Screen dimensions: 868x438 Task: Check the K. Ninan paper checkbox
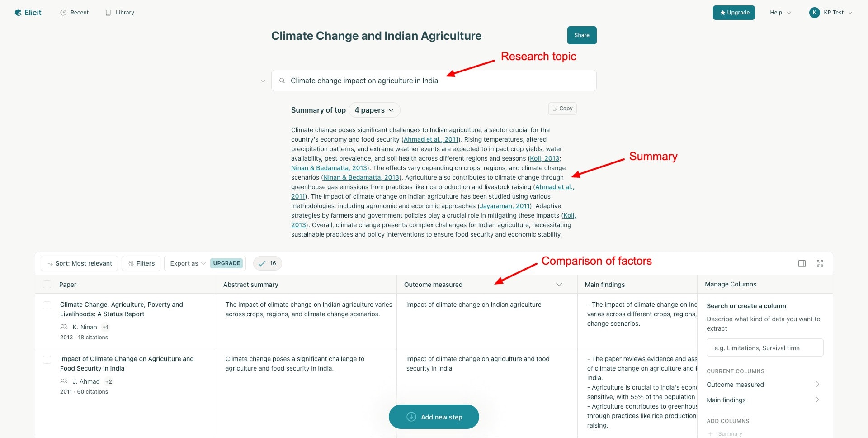(47, 305)
